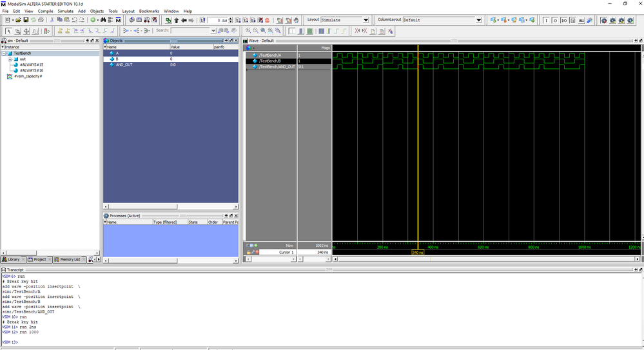Click the run length time input field
Screen dimensions: 644x350
(219, 20)
